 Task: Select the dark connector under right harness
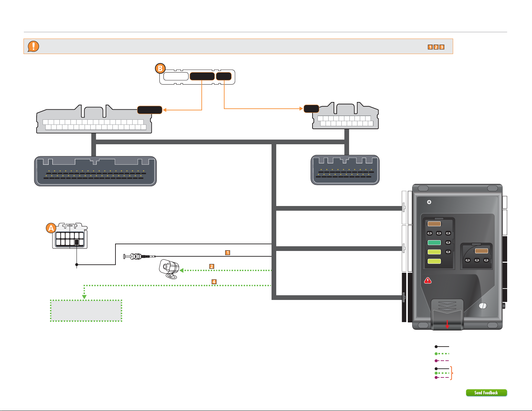click(345, 170)
